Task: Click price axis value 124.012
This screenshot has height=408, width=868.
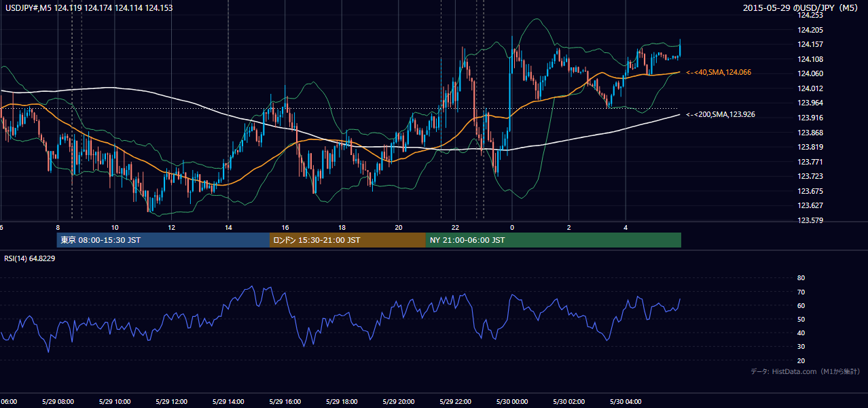Action: click(810, 88)
